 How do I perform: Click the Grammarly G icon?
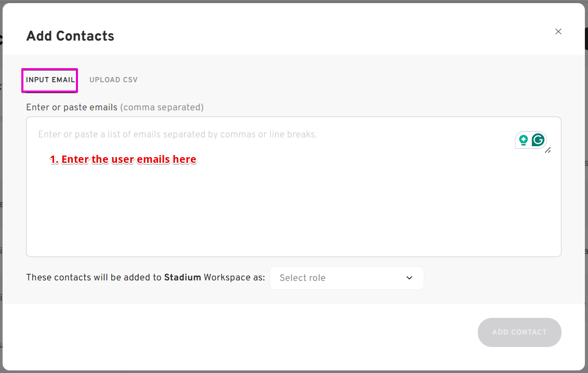538,140
